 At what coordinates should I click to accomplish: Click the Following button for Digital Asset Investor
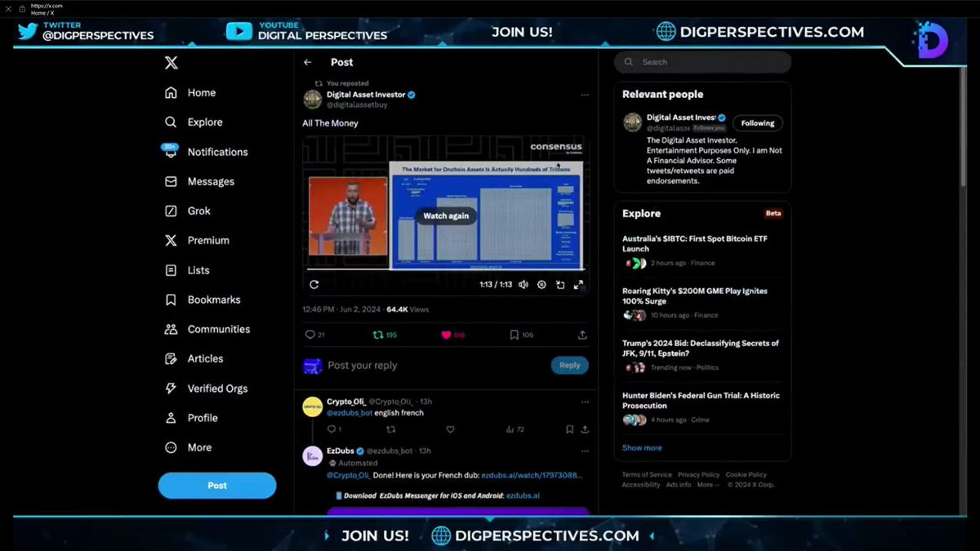pyautogui.click(x=758, y=123)
